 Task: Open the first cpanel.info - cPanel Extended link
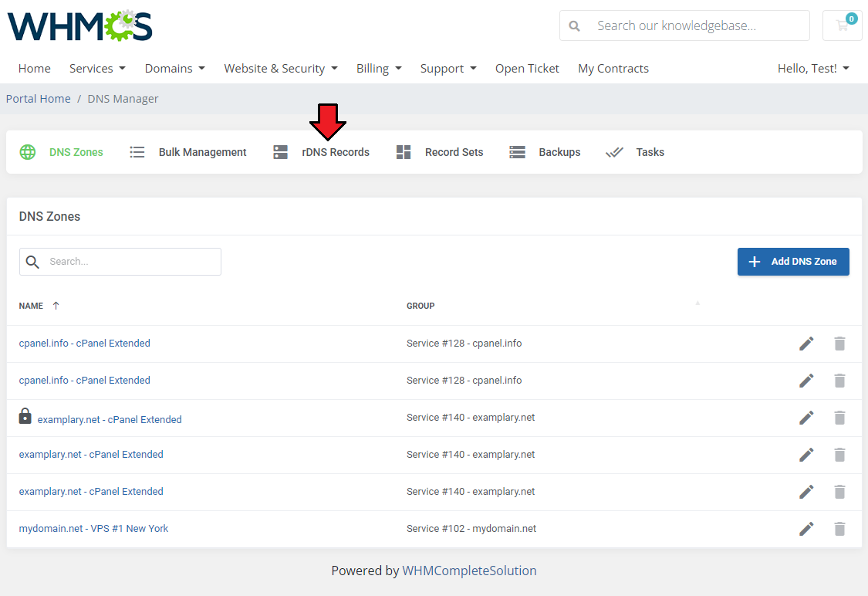(85, 344)
